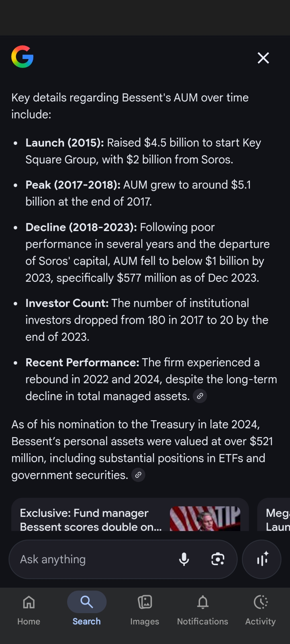Start the Live voice mode button
Image resolution: width=290 pixels, height=644 pixels.
click(x=262, y=559)
